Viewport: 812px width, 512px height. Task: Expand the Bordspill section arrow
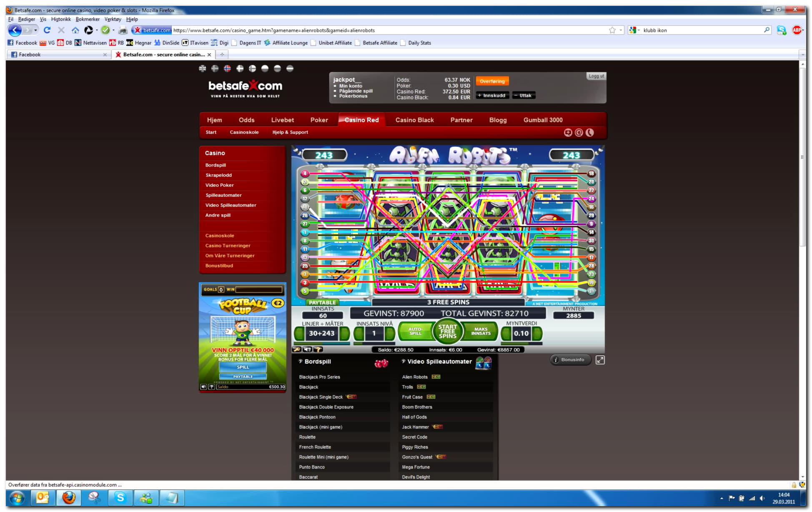300,361
